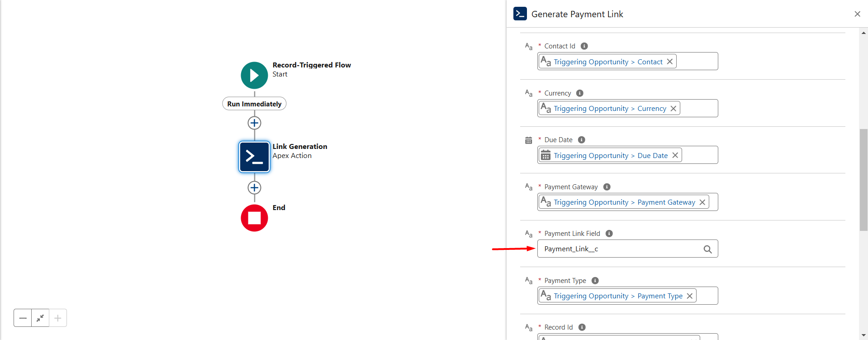The image size is (868, 340).
Task: Show info tooltip for Record Id
Action: pos(582,327)
